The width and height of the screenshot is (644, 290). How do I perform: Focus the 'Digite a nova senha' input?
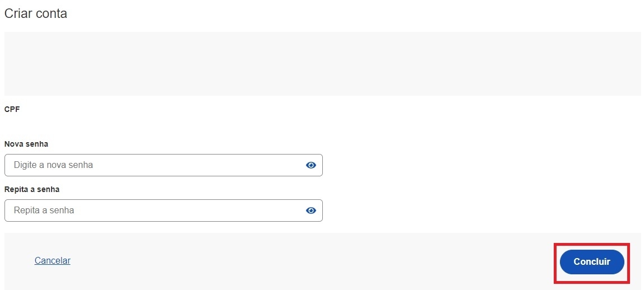coord(151,165)
